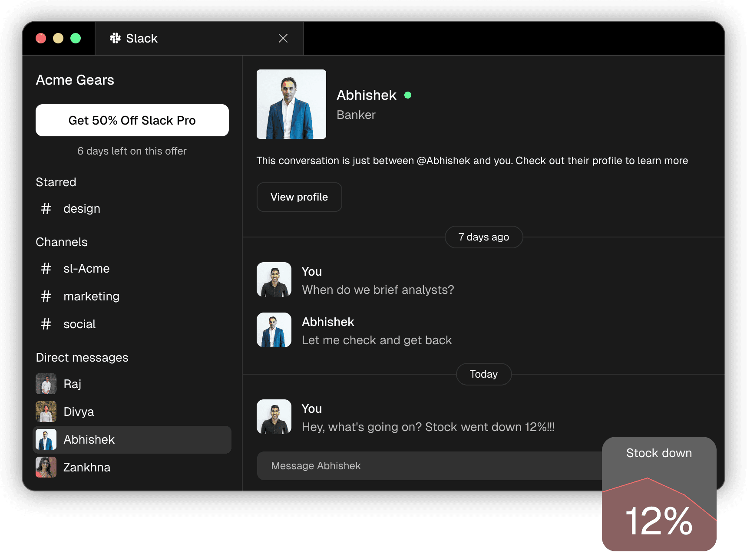
Task: Select the Abhishek direct message
Action: coord(132,440)
